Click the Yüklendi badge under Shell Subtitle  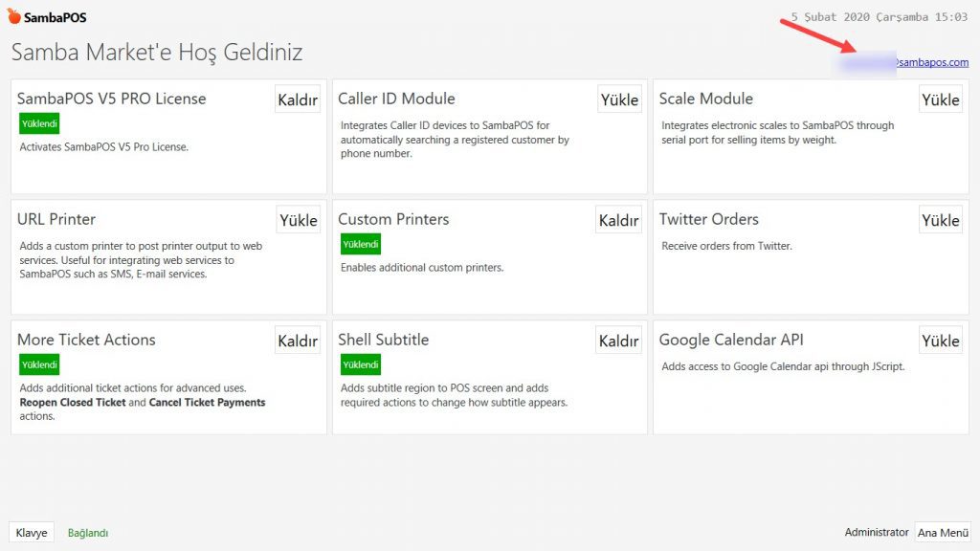coord(361,364)
